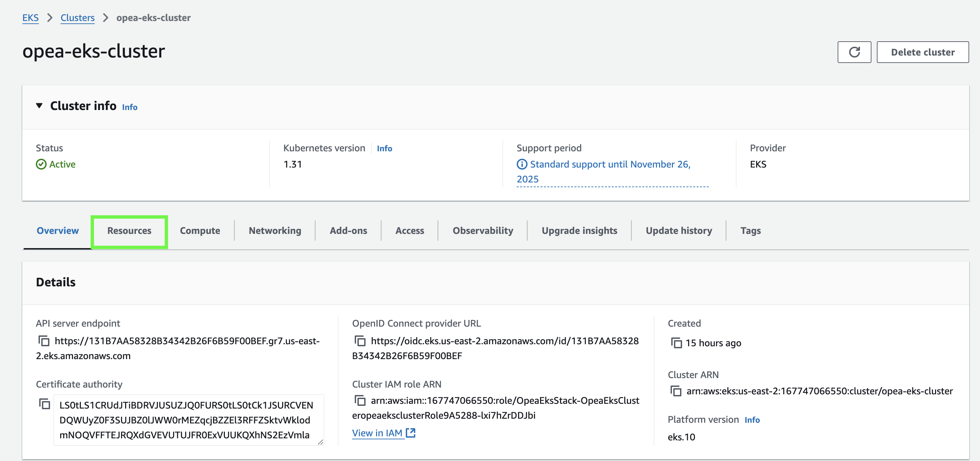Click the platform version value eks.10
Viewport: 980px width, 461px height.
[x=681, y=437]
